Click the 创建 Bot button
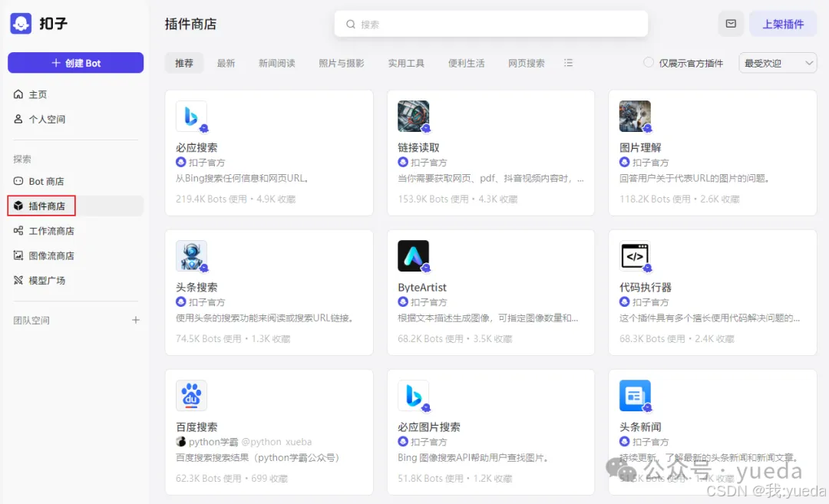 (75, 62)
